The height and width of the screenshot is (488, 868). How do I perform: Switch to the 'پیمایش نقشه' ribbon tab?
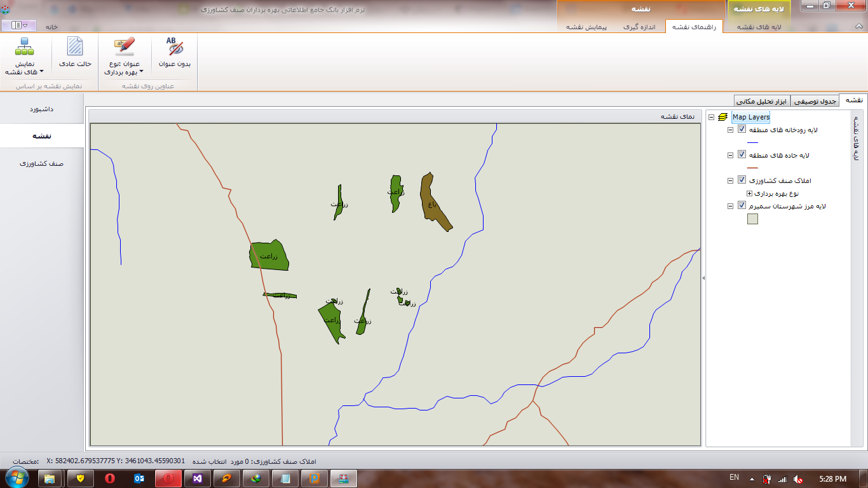(x=587, y=27)
